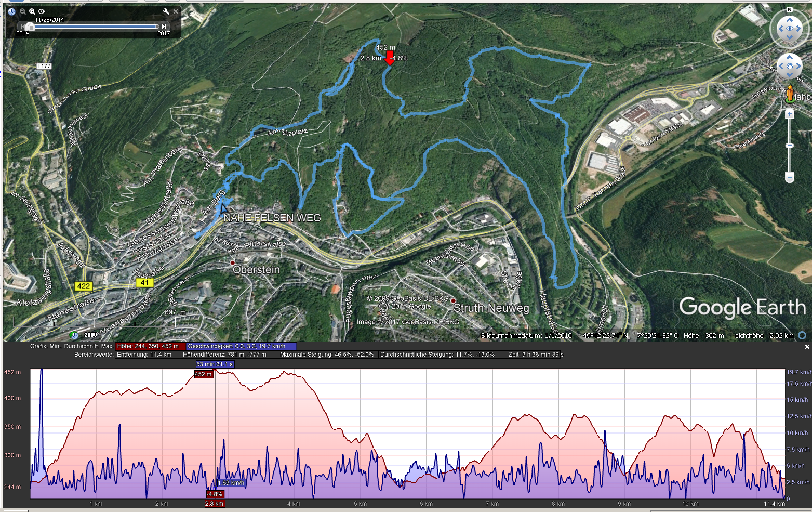Close the historical imagery time slider

[x=176, y=11]
